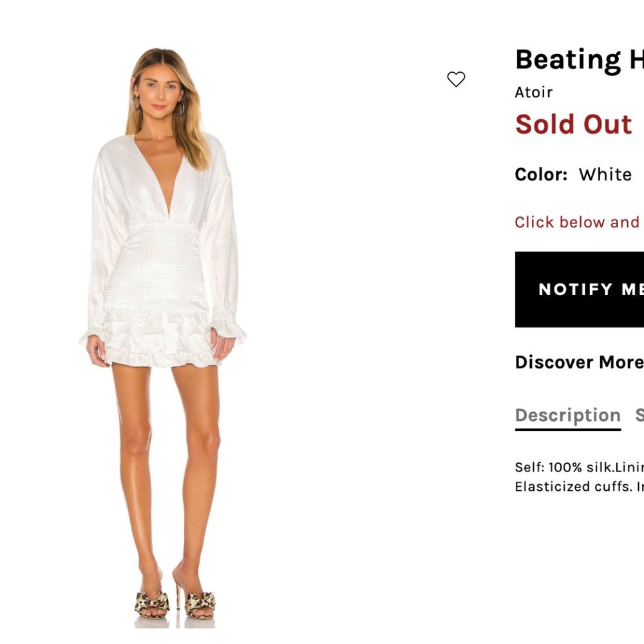
Task: Click the red 'Click below and' message
Action: [x=577, y=222]
